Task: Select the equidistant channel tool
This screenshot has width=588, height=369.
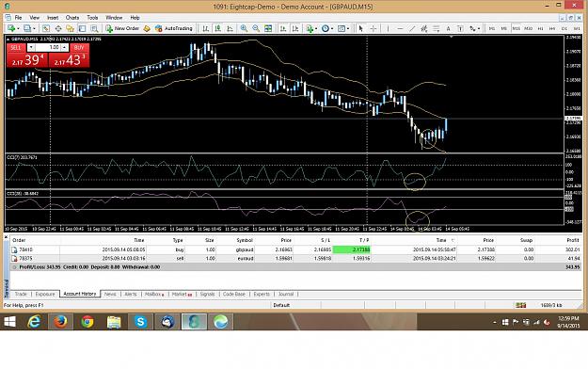Action: click(424, 28)
